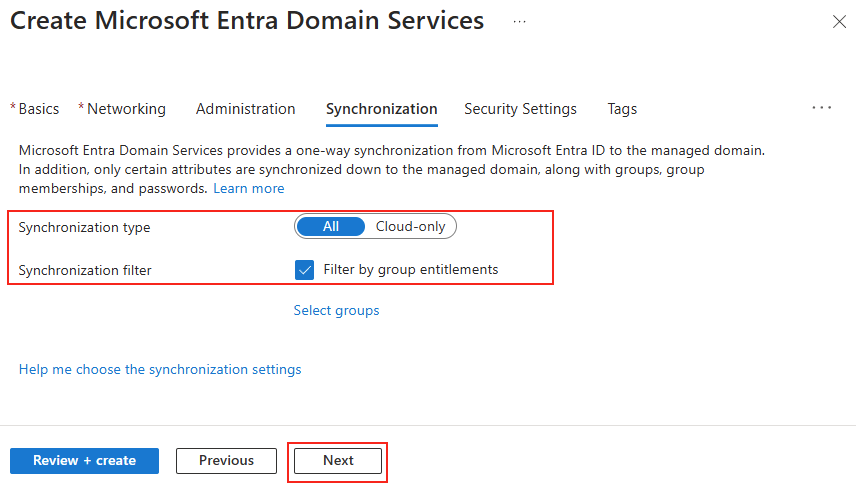This screenshot has width=856, height=484.
Task: Click the Create Microsoft Entra Domain Services heading
Action: pos(247,21)
